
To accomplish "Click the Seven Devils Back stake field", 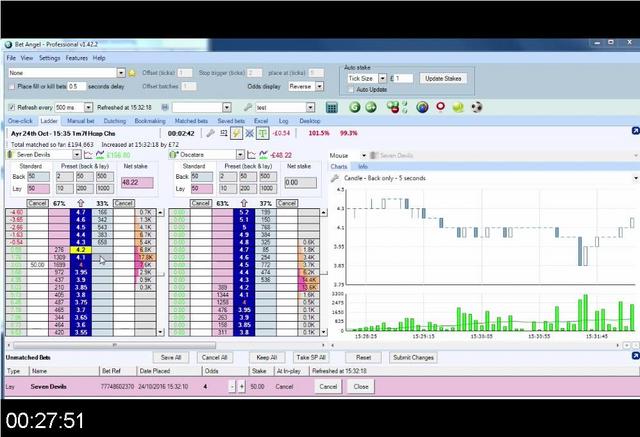I will (x=38, y=177).
